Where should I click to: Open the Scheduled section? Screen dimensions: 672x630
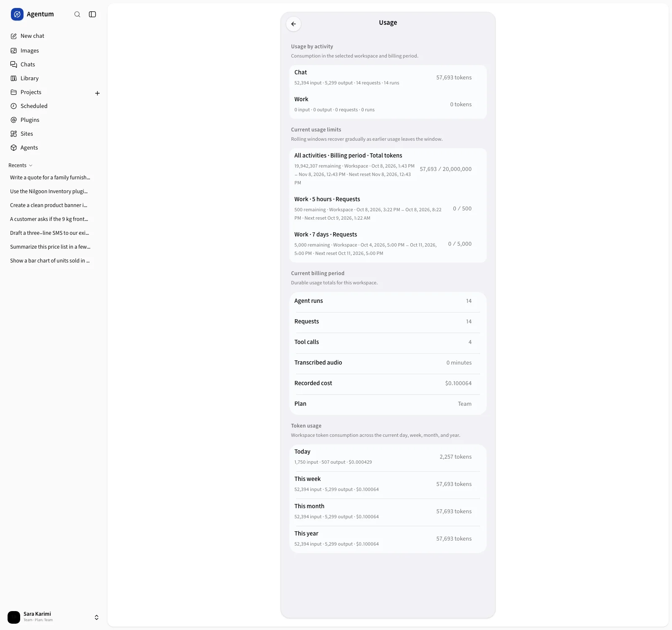[54, 106]
